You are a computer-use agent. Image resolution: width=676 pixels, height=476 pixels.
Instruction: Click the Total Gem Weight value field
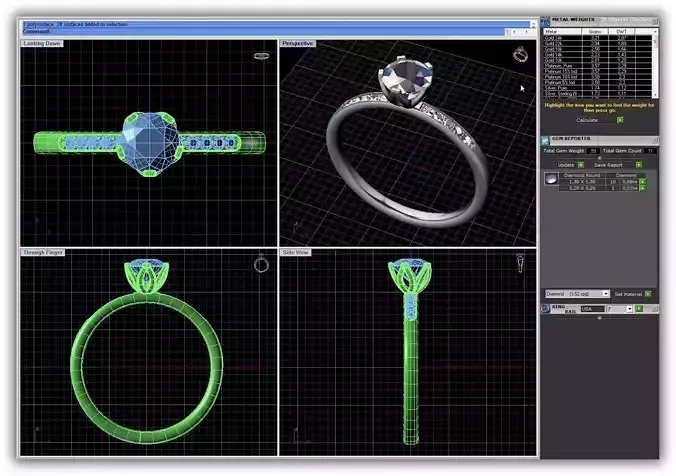(x=593, y=150)
